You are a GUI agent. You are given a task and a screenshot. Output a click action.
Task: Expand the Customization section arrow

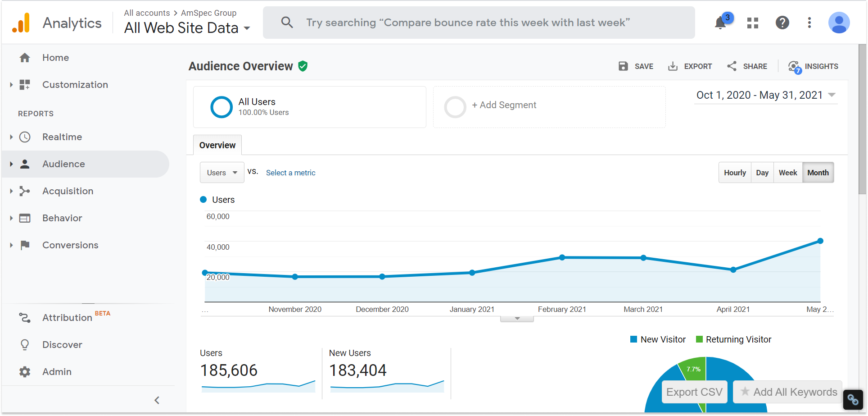[x=11, y=85]
